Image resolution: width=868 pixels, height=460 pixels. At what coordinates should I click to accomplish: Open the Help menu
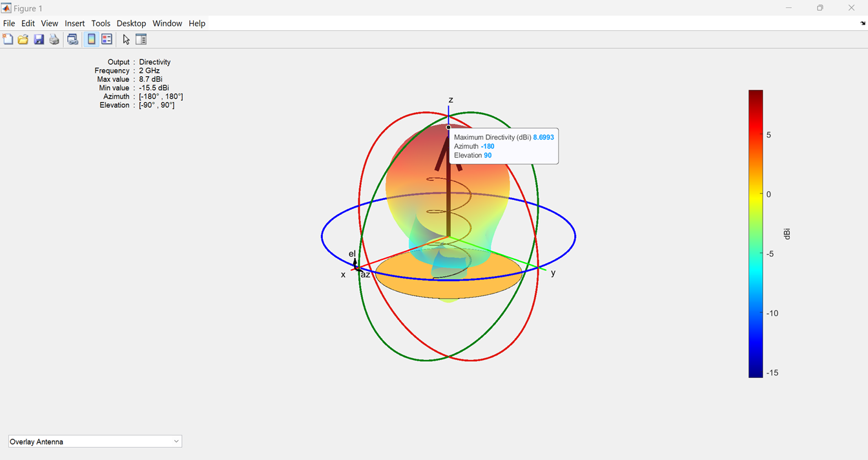click(x=197, y=23)
